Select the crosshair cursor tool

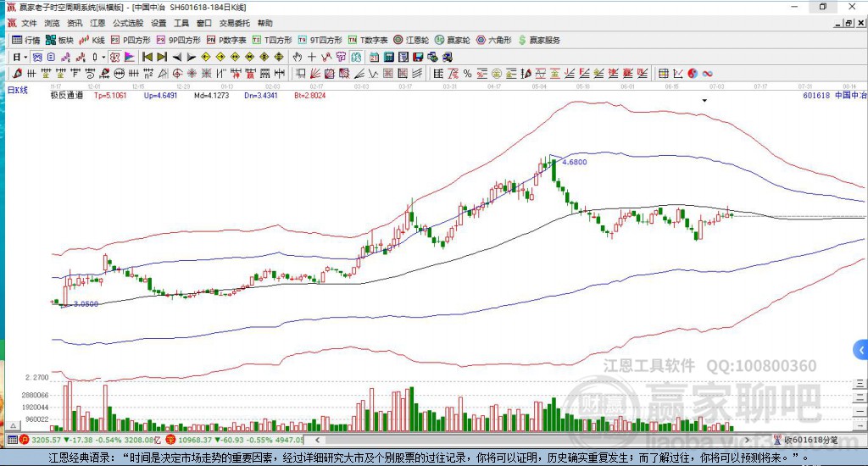(312, 57)
